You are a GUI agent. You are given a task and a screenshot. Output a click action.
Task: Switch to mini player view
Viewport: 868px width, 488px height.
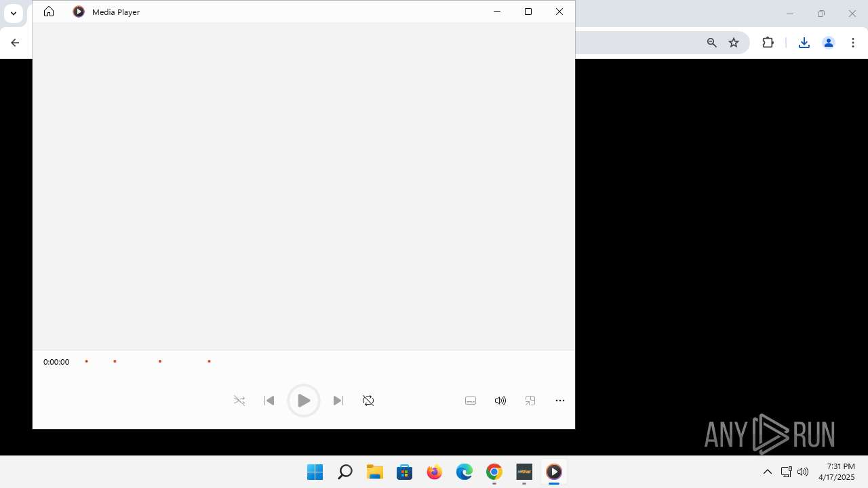coord(530,401)
